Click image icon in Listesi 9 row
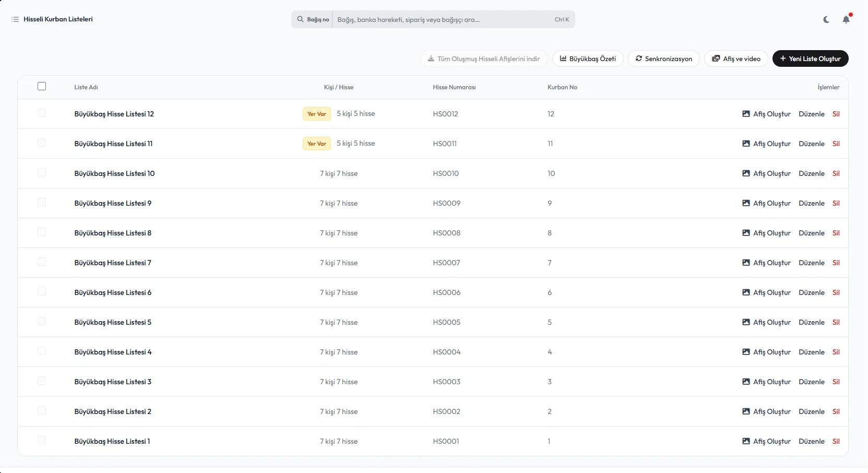868x473 pixels. 746,203
